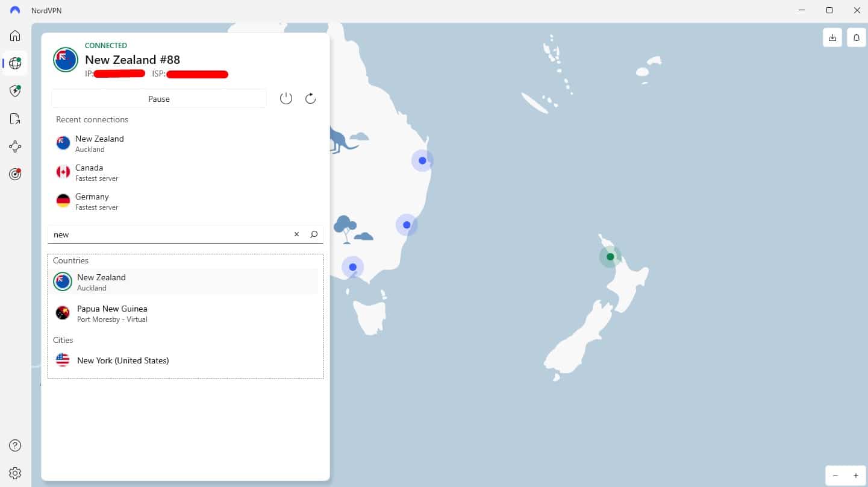The height and width of the screenshot is (487, 868).
Task: Click the CONNECTED status label
Action: 106,45
